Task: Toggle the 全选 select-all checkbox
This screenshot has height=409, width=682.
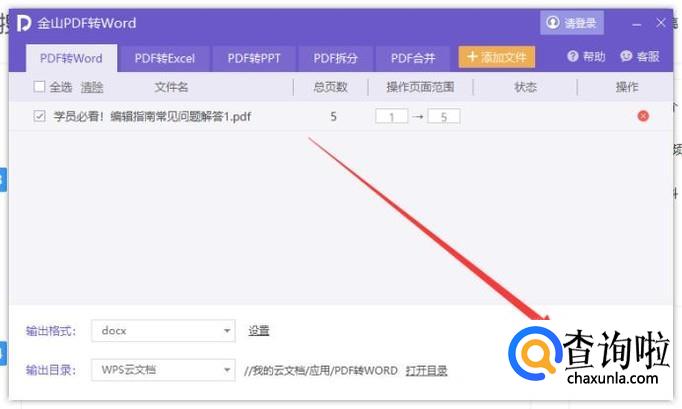Action: (x=40, y=87)
